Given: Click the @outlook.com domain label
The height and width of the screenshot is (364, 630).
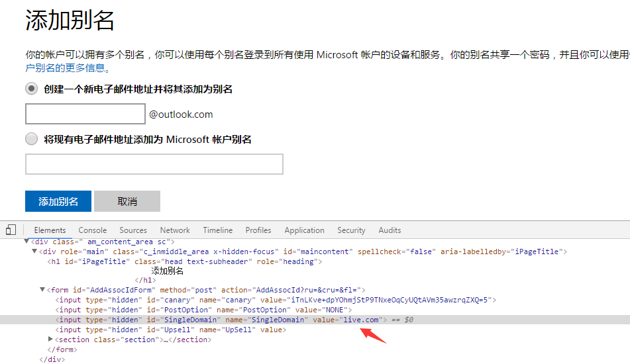Looking at the screenshot, I should pos(181,114).
